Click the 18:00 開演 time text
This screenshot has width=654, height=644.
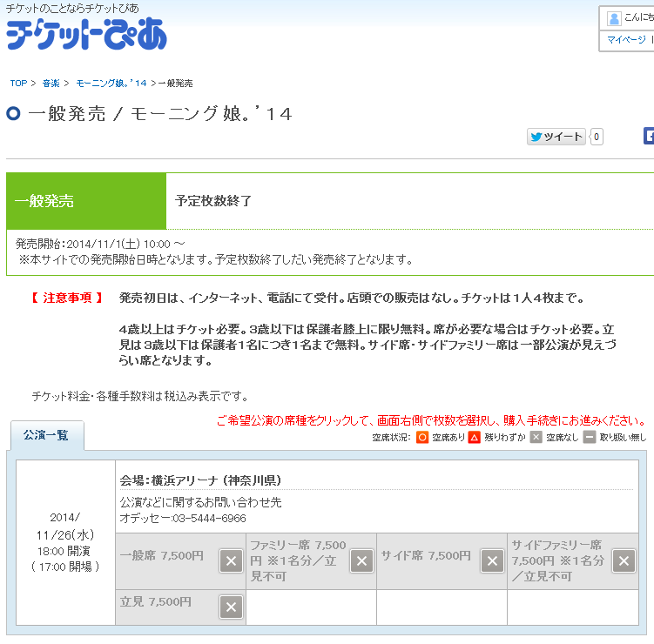[x=64, y=551]
